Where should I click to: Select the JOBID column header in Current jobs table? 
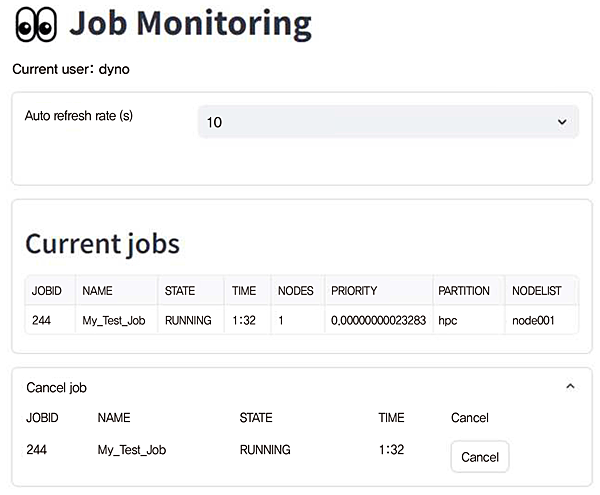click(47, 291)
